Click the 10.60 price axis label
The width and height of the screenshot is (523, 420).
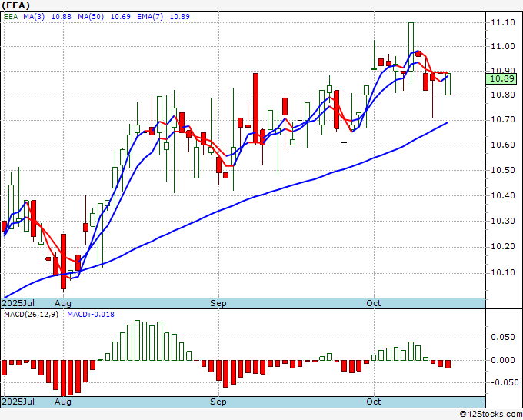(503, 145)
